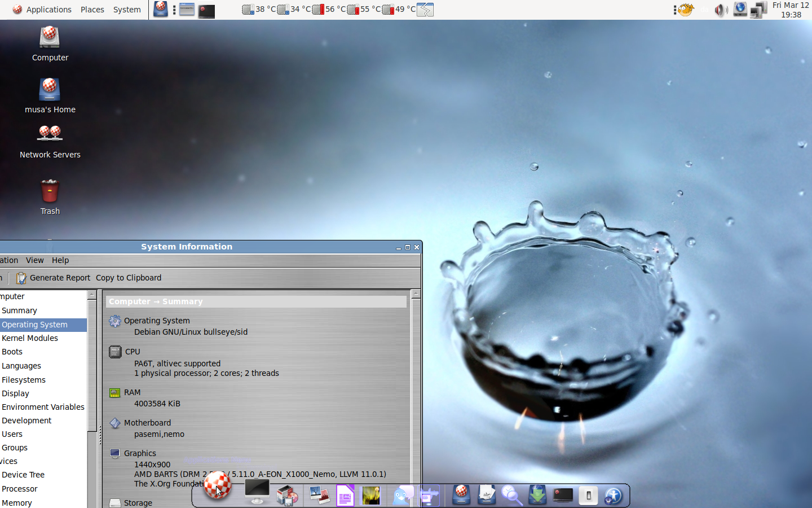Viewport: 812px width, 508px height.
Task: Open Network Servers desktop icon
Action: (50, 134)
